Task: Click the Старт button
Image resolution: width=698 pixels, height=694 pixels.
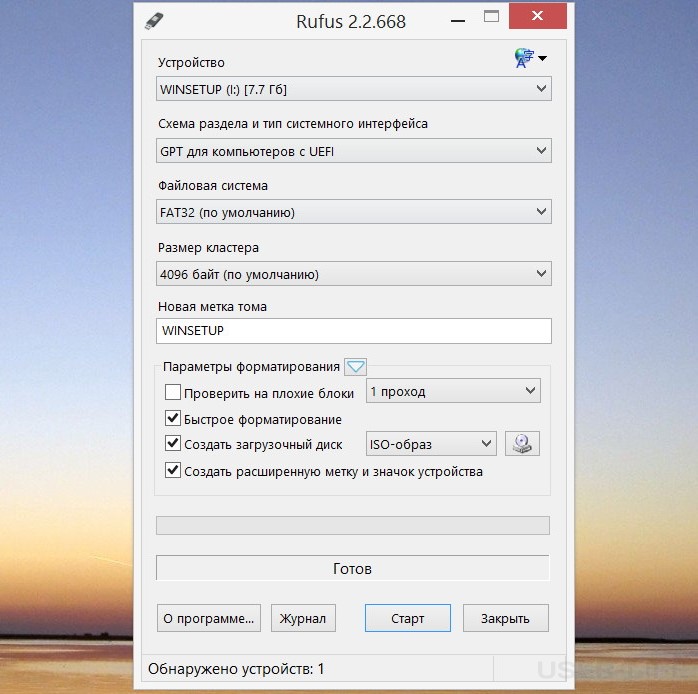Action: pyautogui.click(x=408, y=618)
